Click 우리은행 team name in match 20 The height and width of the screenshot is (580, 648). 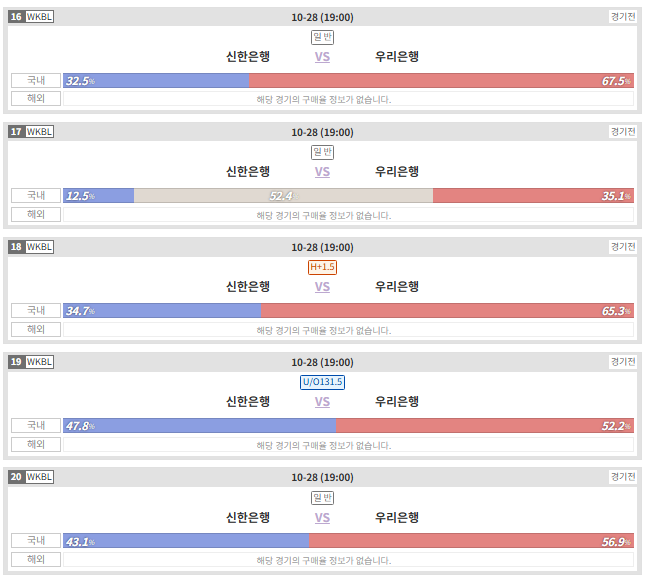pyautogui.click(x=397, y=518)
